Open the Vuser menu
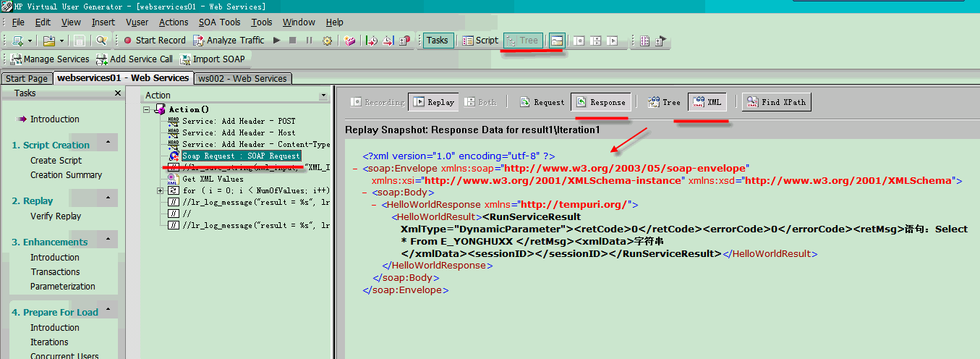Image resolution: width=980 pixels, height=359 pixels. tap(137, 22)
